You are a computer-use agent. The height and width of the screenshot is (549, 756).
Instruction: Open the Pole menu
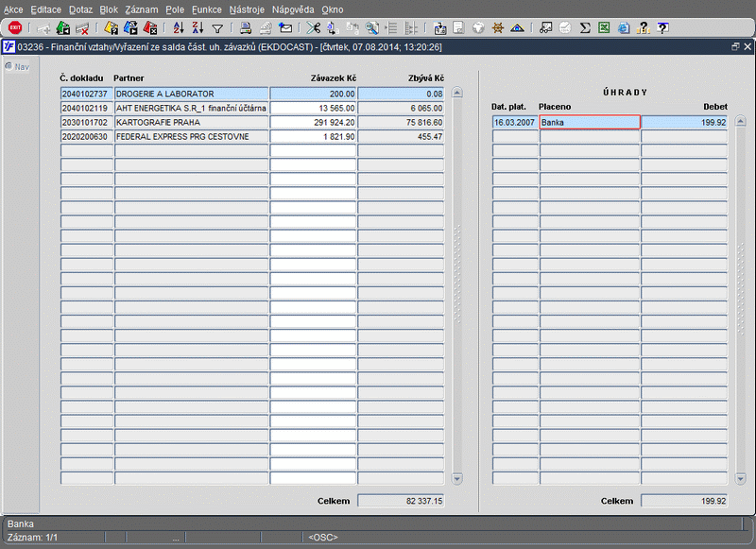point(175,9)
